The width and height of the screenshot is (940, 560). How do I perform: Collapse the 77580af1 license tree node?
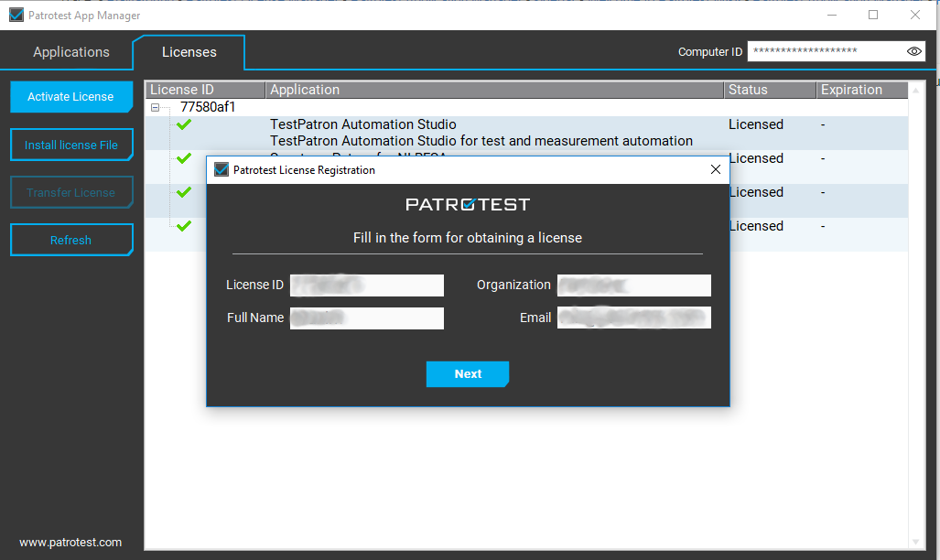pyautogui.click(x=156, y=107)
